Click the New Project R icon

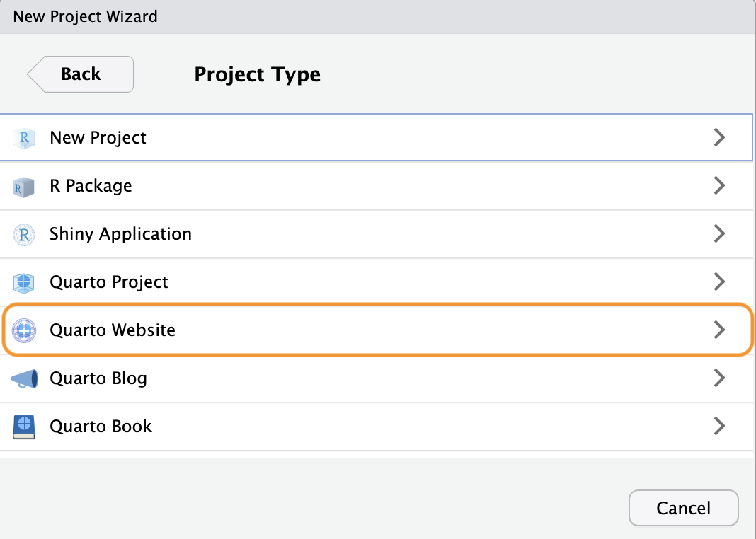23,138
